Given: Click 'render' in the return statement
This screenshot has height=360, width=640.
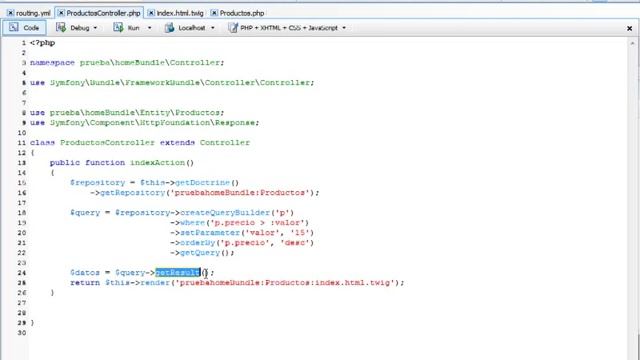Looking at the screenshot, I should pyautogui.click(x=155, y=282).
